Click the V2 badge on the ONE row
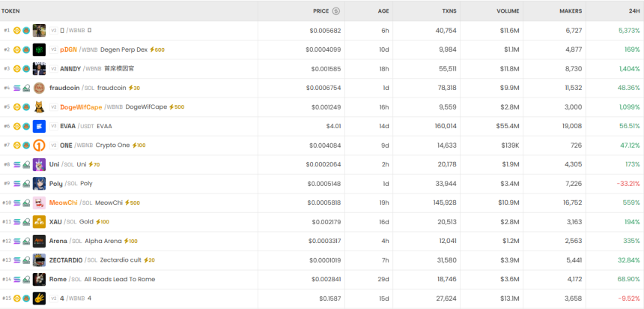This screenshot has height=309, width=644. (x=53, y=145)
